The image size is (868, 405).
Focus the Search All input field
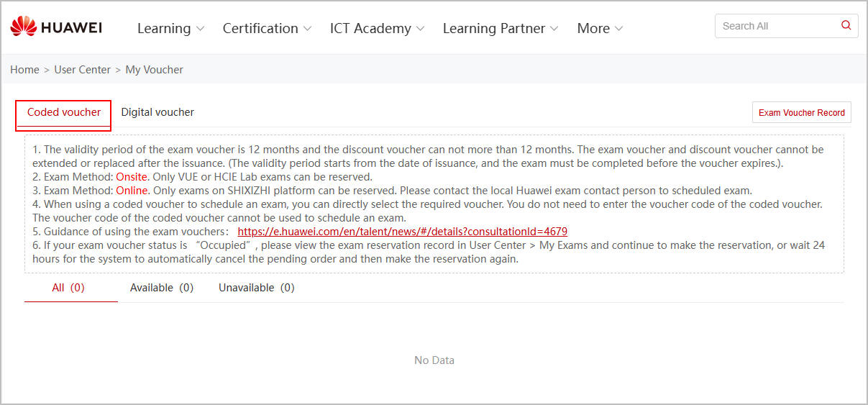tap(775, 26)
